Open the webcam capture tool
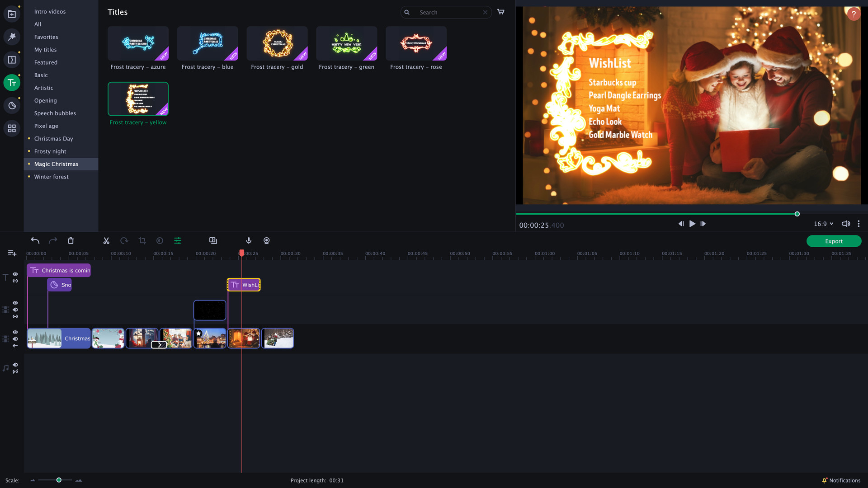The width and height of the screenshot is (868, 488). click(266, 240)
